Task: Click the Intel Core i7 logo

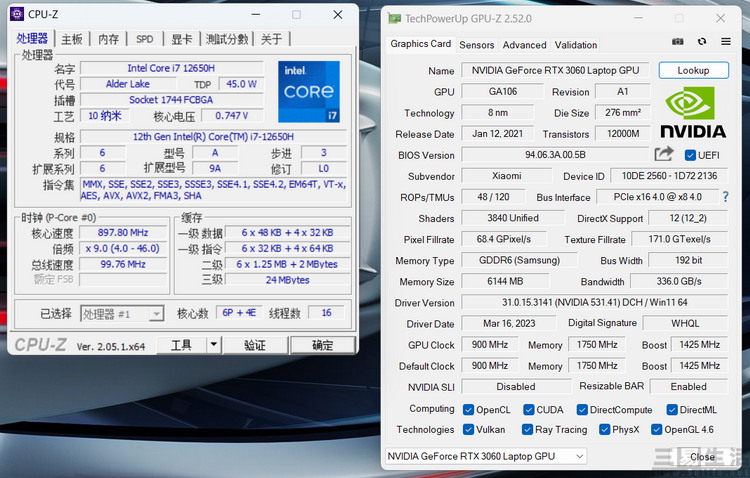Action: pos(309,91)
